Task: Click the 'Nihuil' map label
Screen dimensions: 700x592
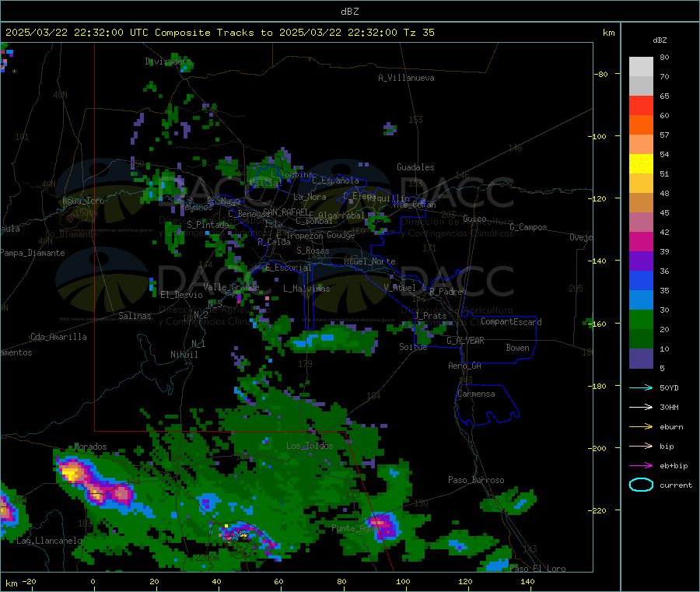Action: coord(184,355)
